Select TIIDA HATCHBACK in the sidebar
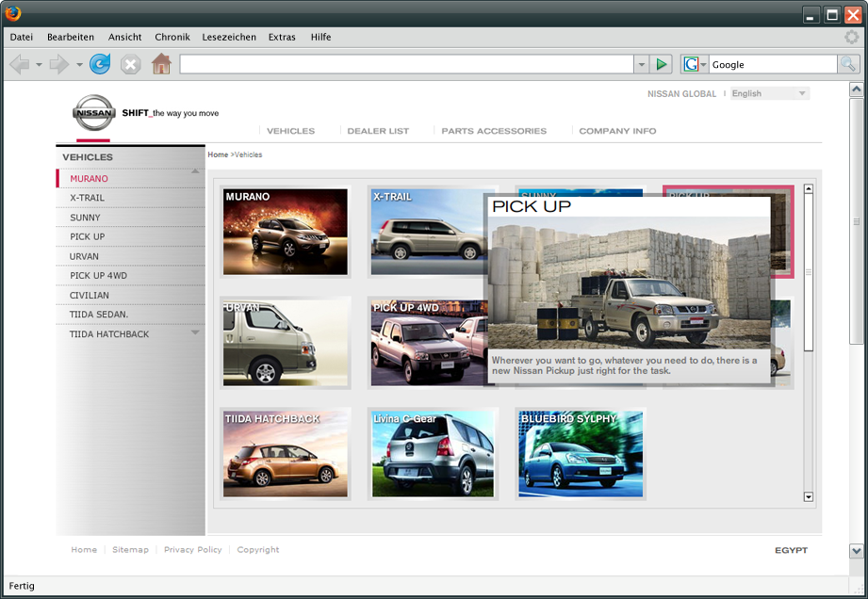Image resolution: width=868 pixels, height=599 pixels. coord(131,334)
